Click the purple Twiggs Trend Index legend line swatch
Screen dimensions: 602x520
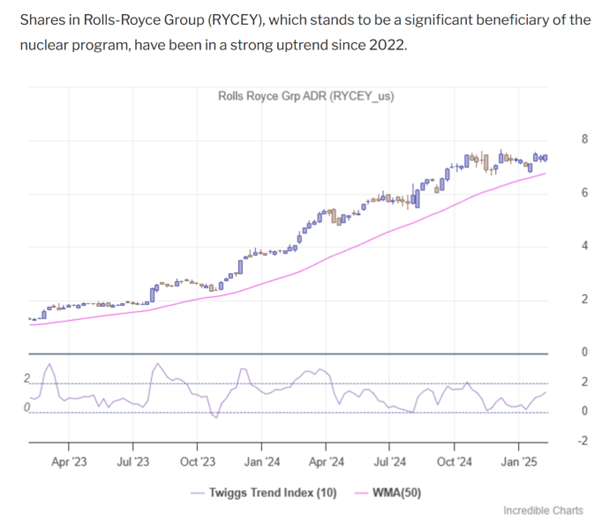click(x=198, y=493)
